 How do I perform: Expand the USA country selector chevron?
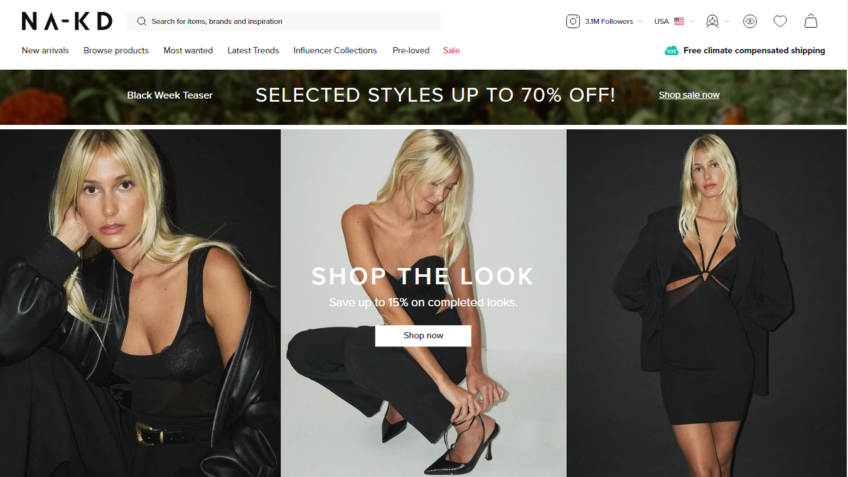[x=692, y=22]
